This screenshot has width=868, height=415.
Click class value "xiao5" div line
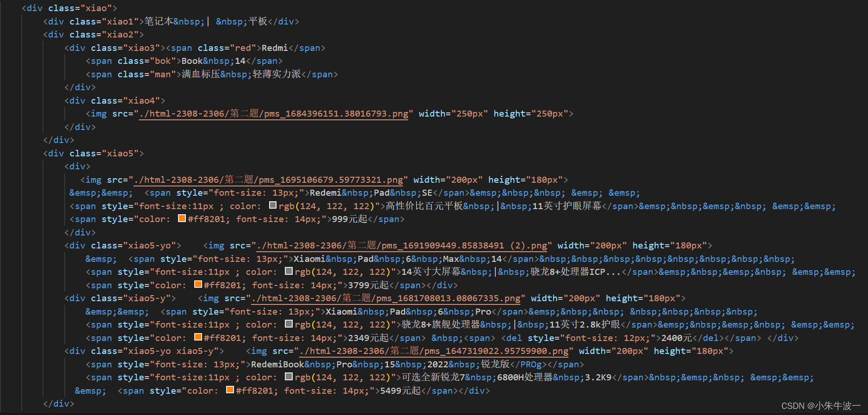tap(120, 154)
